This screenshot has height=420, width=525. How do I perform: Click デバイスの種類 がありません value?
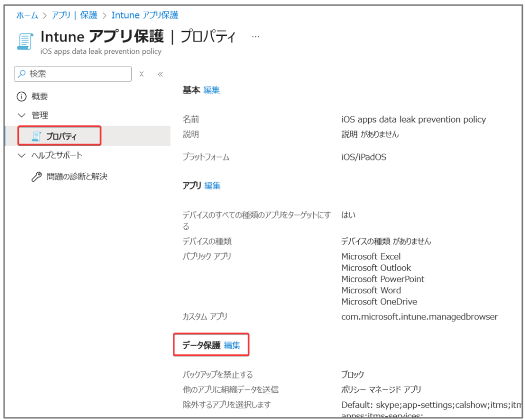[x=386, y=241]
